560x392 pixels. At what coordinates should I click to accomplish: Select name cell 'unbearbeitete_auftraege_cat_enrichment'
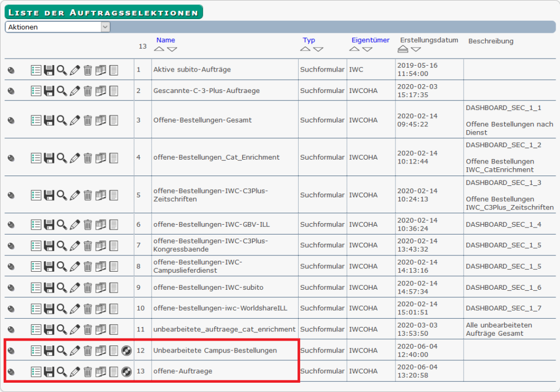(x=225, y=329)
